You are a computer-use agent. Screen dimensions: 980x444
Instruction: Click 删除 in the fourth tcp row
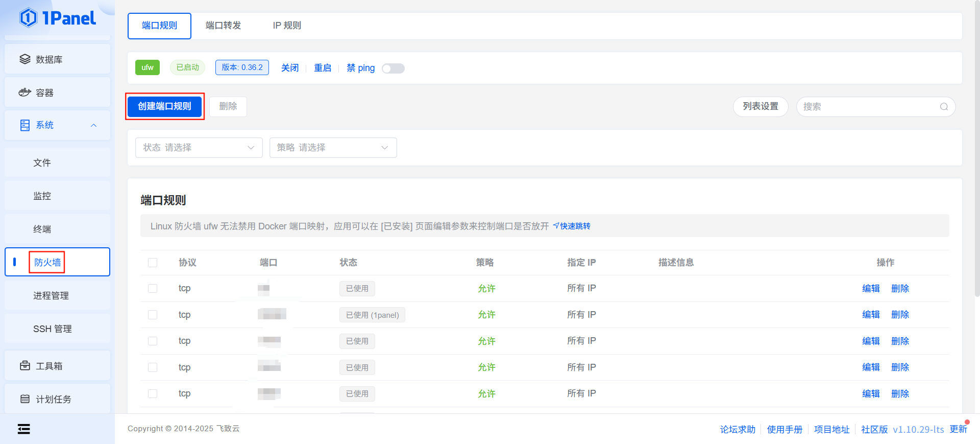pos(900,367)
